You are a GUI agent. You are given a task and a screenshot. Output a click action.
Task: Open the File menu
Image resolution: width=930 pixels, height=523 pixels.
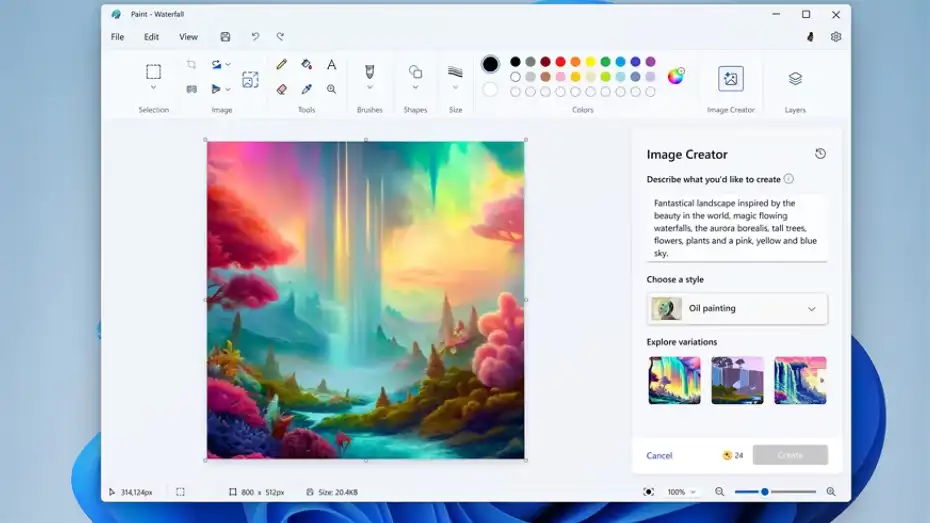pyautogui.click(x=117, y=37)
